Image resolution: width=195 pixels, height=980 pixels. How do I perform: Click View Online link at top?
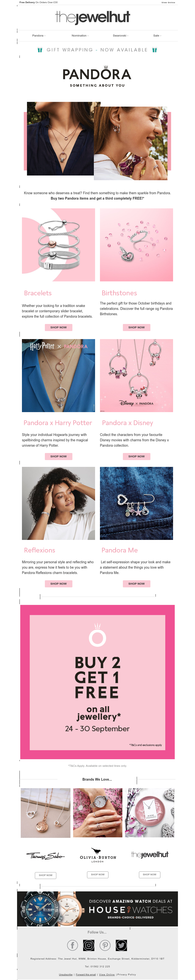[168, 2]
